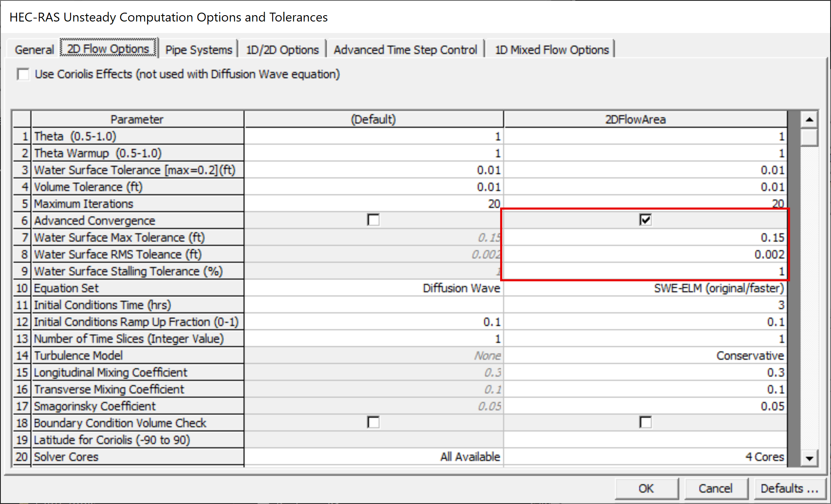
Task: Open Equation Set SWE-ELM cell for 2DFlowArea
Action: (x=645, y=288)
